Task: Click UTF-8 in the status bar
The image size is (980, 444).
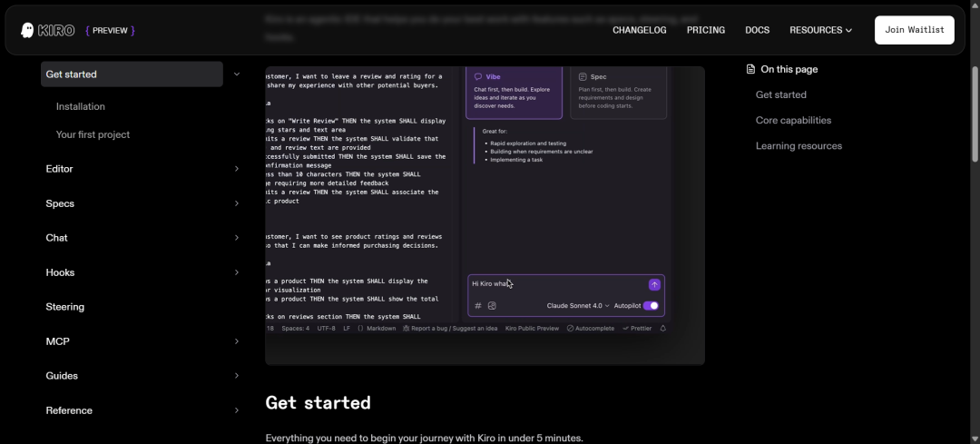Action: coord(327,329)
